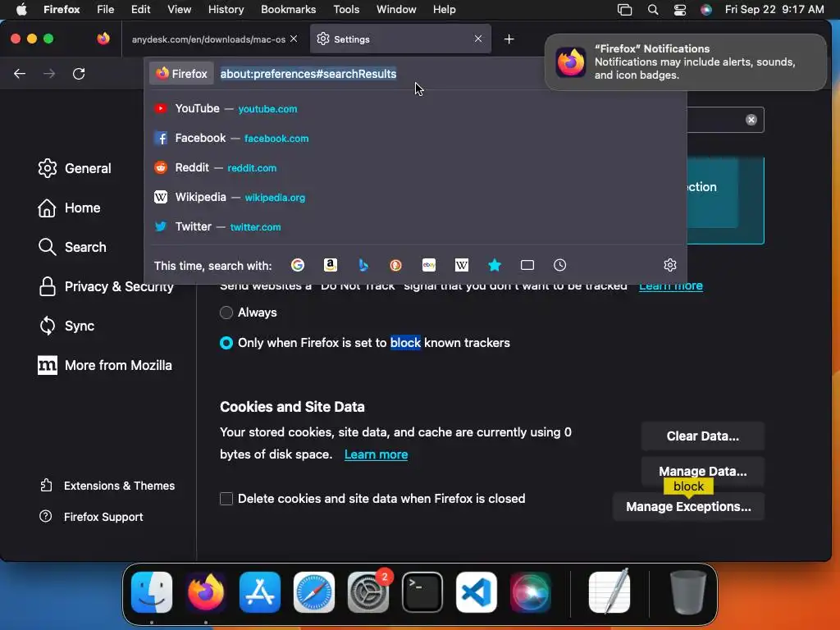
Task: Go forward with the forward arrow
Action: [x=49, y=73]
